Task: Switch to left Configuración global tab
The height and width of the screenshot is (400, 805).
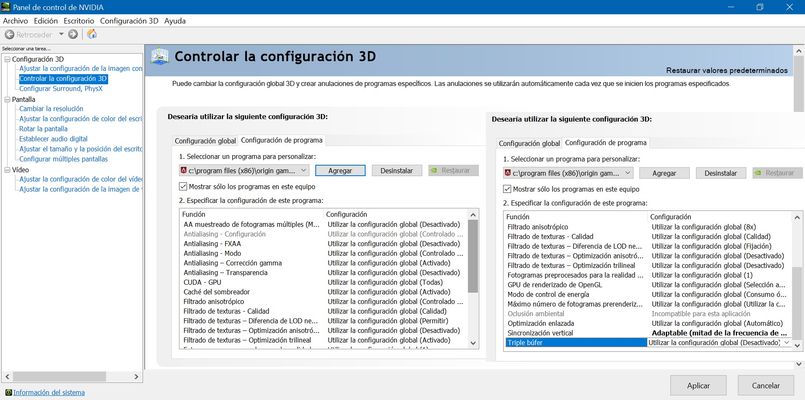Action: [205, 141]
